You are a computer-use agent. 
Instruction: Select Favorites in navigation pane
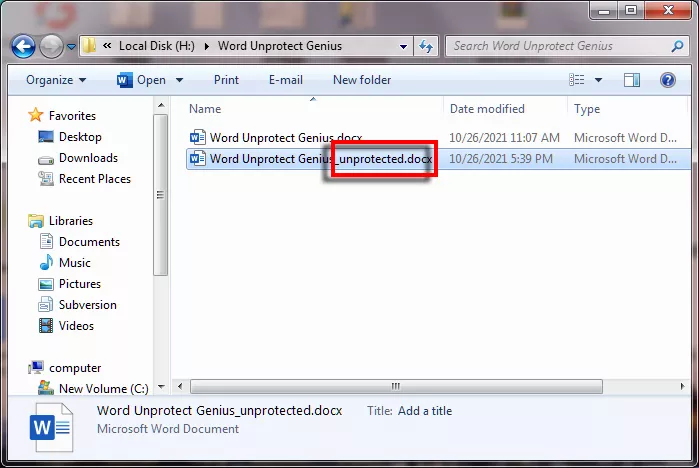click(x=72, y=116)
